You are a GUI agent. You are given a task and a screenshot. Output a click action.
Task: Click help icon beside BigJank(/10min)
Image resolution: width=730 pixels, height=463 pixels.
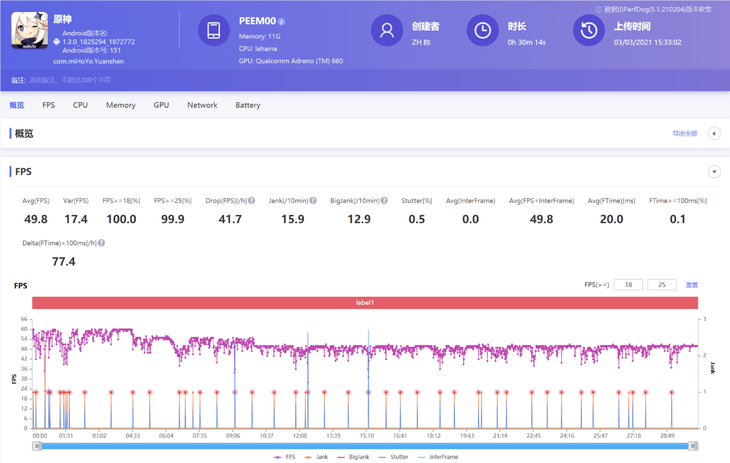point(384,201)
